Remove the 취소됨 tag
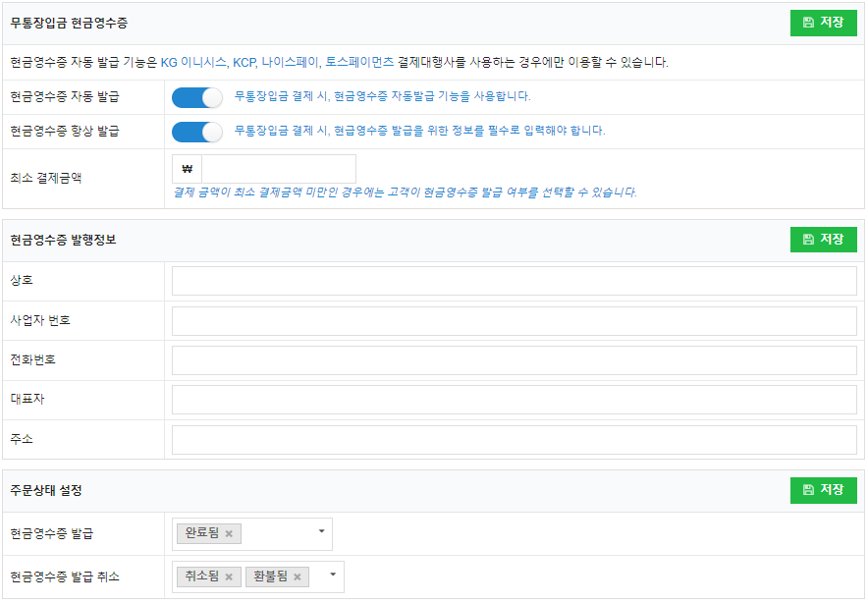 [x=229, y=577]
